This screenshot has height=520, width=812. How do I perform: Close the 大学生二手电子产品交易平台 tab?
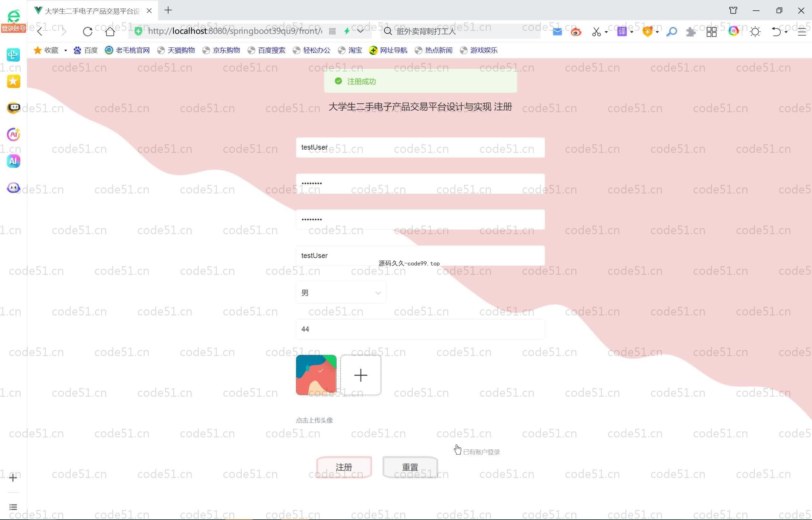tap(149, 11)
